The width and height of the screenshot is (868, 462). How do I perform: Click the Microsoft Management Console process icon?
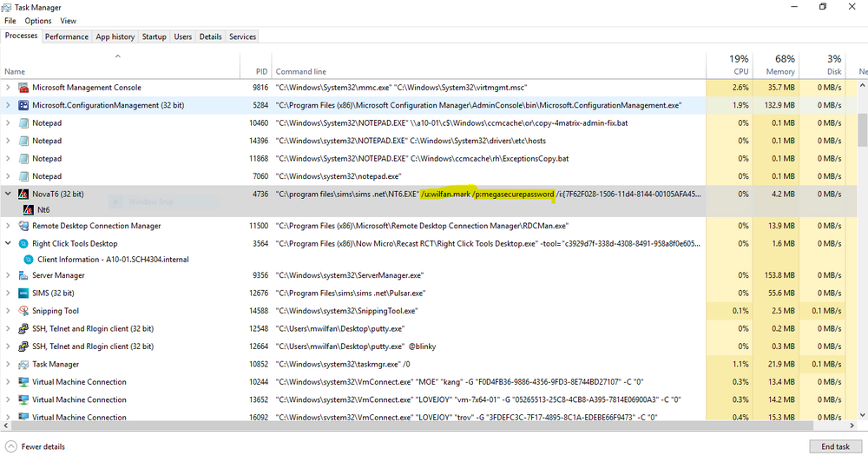[x=23, y=88]
